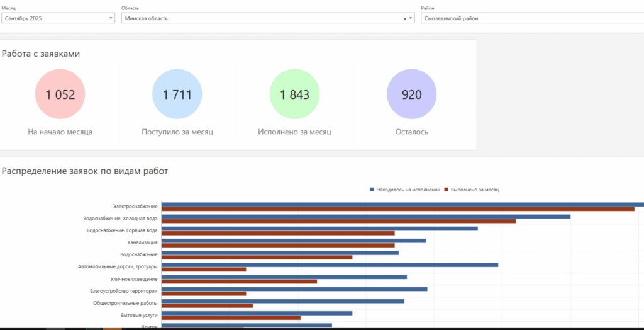
Task: Click the Бытовые услуги blue bar
Action: point(257,313)
